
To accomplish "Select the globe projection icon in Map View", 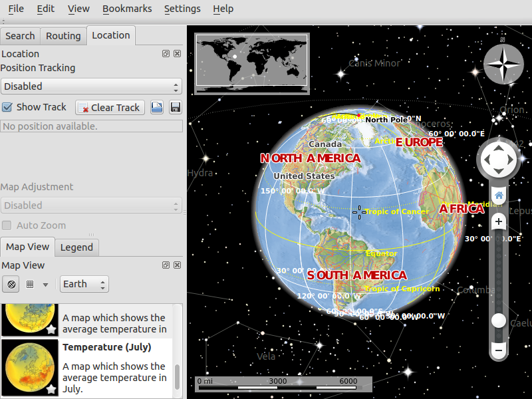I will (11, 285).
